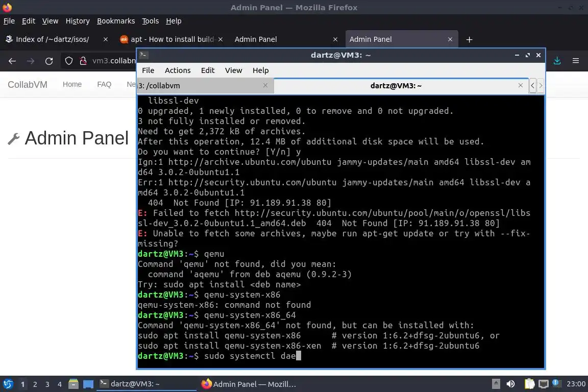Viewport: 588px width, 392px height.
Task: Open Firefox View menu
Action: (50, 21)
